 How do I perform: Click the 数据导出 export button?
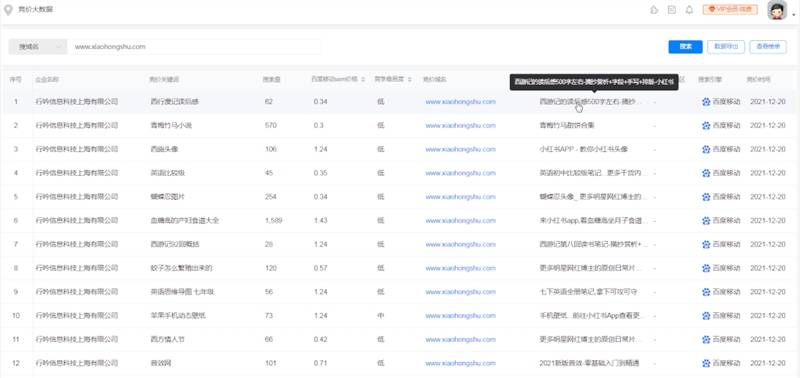coord(726,46)
